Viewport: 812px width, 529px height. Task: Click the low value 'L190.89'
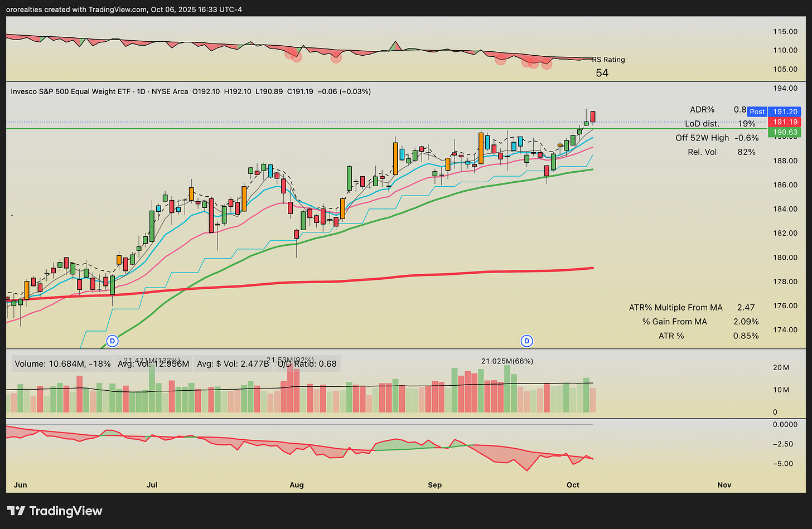(x=269, y=91)
